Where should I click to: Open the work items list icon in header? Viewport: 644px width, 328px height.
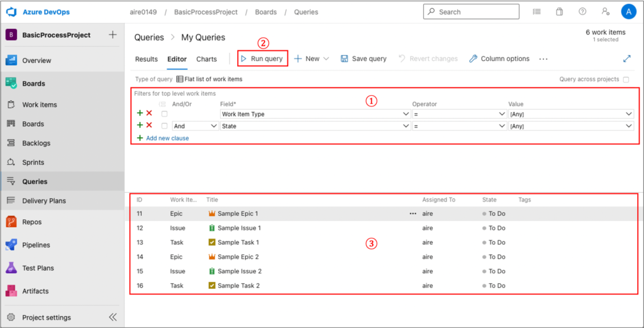[x=536, y=11]
